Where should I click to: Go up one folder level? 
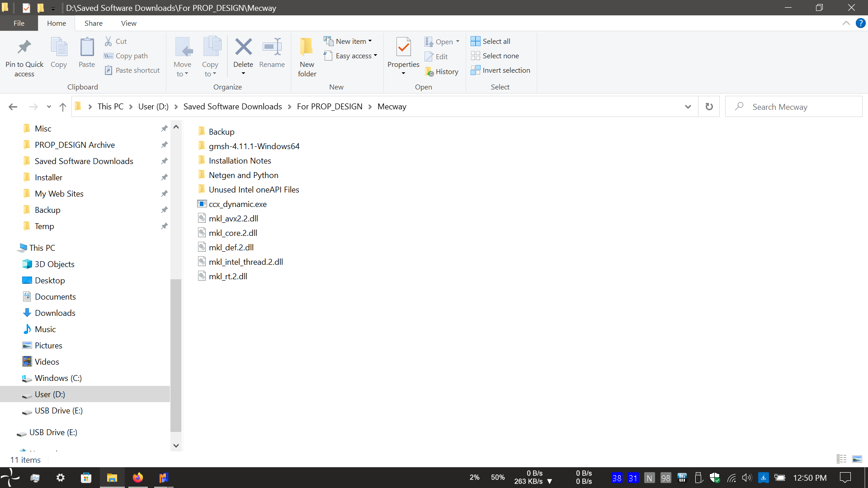click(63, 107)
